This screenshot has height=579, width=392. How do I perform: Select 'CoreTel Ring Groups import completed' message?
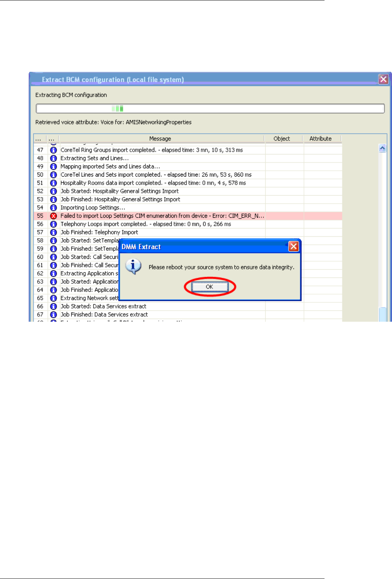coord(152,150)
